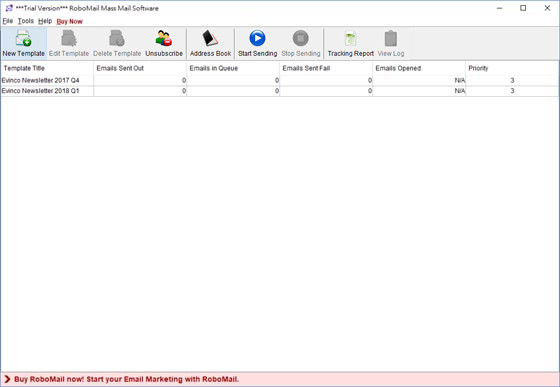This screenshot has width=560, height=387.
Task: Open the File menu
Action: [x=8, y=21]
